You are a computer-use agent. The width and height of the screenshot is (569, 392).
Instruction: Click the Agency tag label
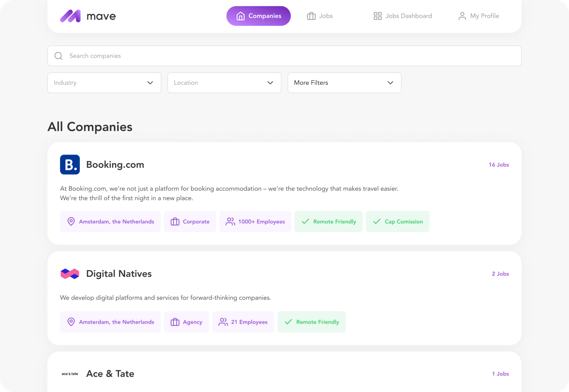click(192, 322)
